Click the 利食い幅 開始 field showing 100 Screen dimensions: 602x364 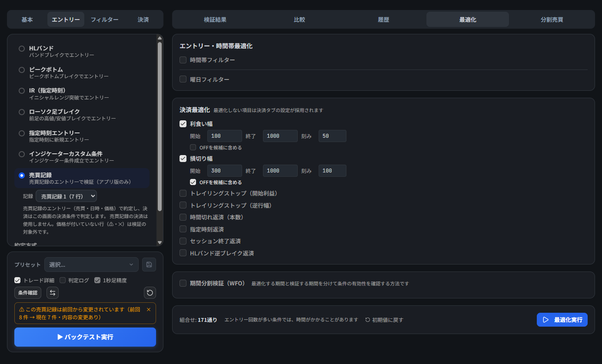(x=225, y=136)
